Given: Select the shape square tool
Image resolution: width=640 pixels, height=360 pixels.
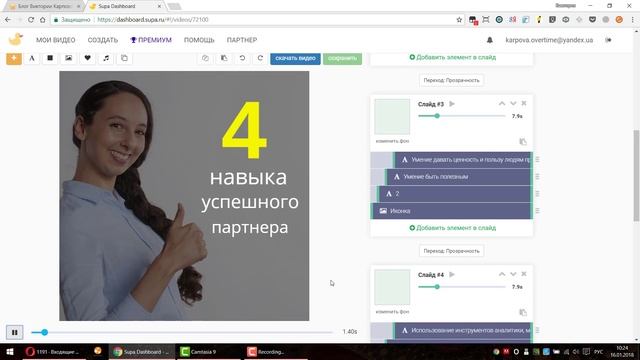Looking at the screenshot, I should 50,58.
